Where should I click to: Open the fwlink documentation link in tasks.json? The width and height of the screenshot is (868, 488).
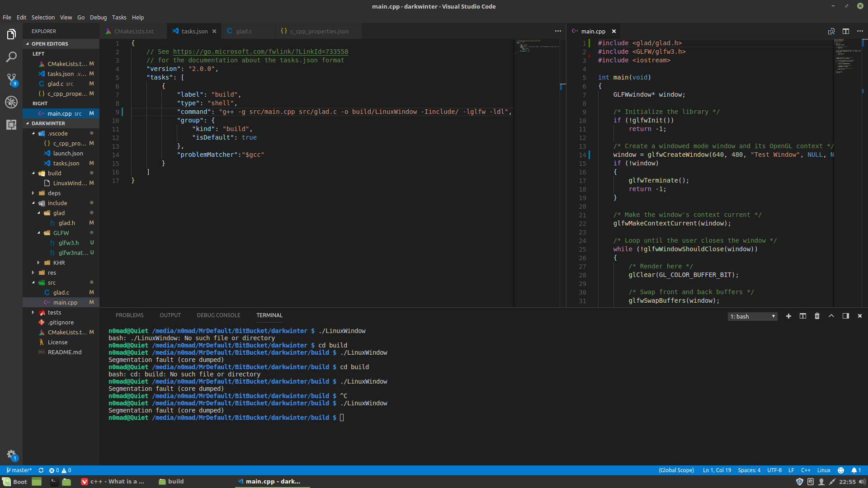[260, 52]
